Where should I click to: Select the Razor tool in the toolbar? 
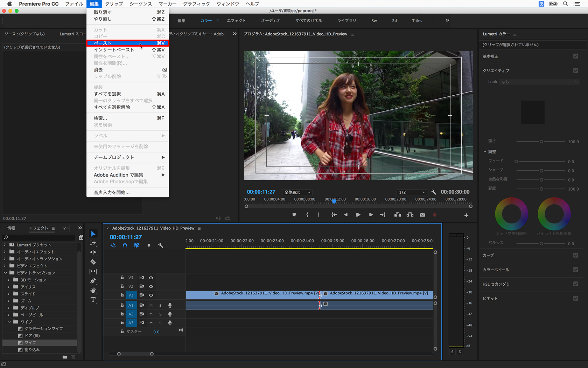click(93, 262)
